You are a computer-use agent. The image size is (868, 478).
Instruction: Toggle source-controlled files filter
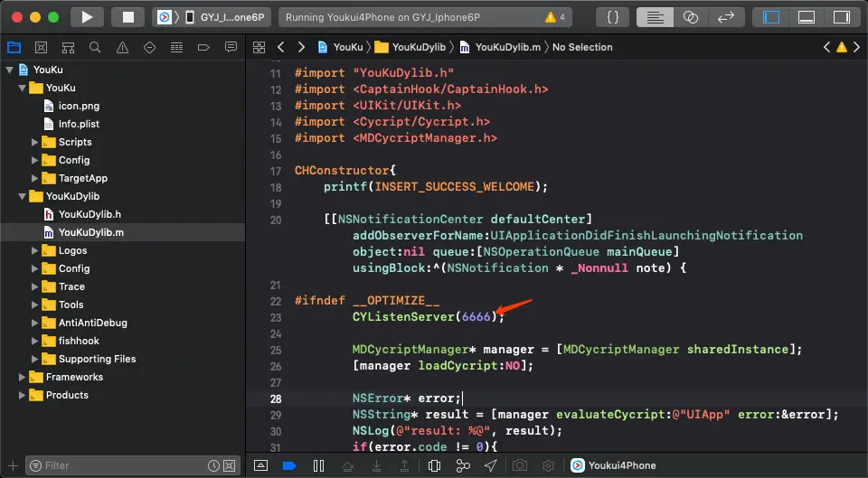click(229, 466)
